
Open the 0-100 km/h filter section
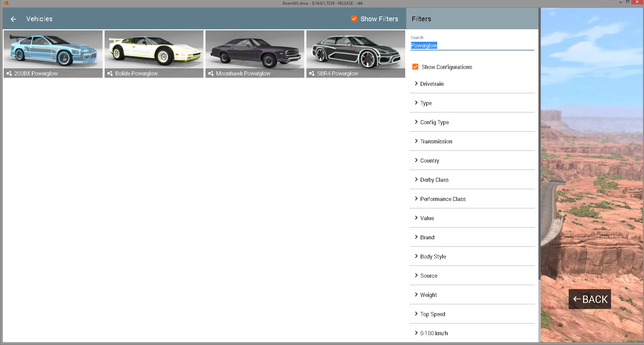[x=472, y=333]
